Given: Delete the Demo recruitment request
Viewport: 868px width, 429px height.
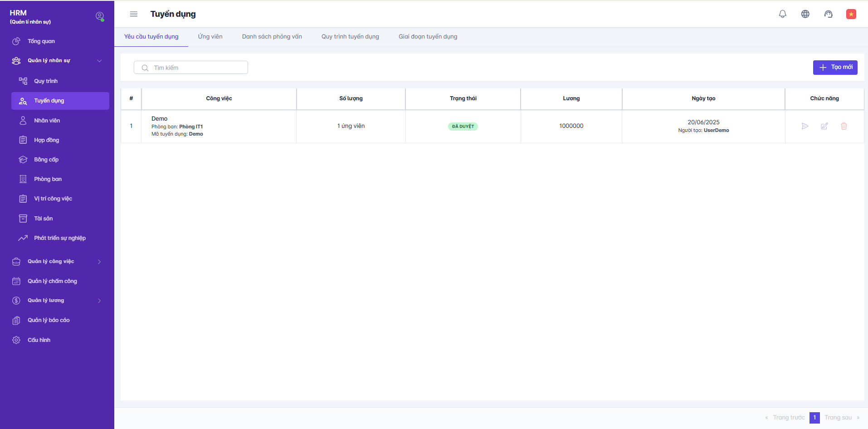Looking at the screenshot, I should [844, 126].
